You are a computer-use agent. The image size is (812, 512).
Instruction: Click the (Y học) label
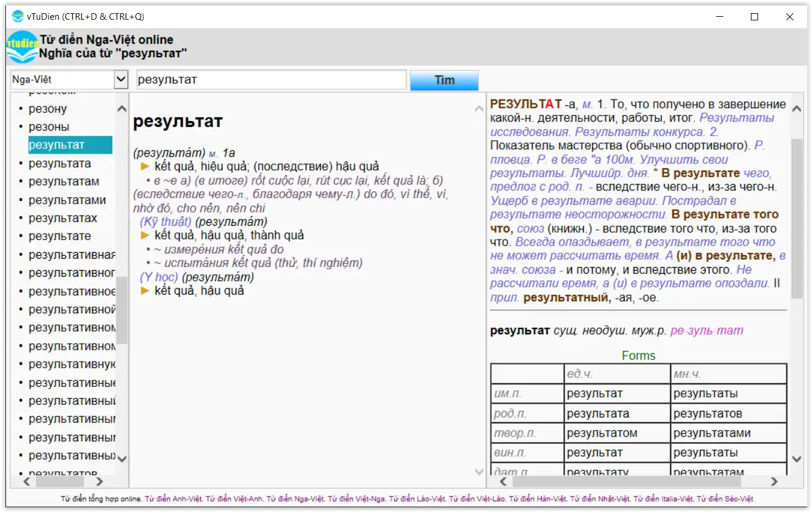pyautogui.click(x=159, y=277)
